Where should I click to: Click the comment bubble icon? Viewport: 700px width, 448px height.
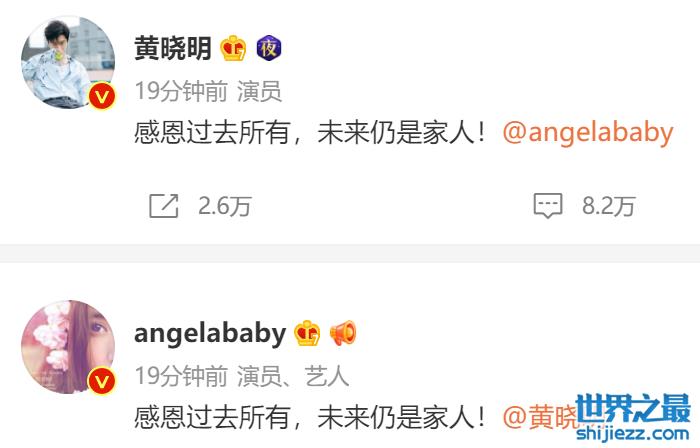point(548,206)
